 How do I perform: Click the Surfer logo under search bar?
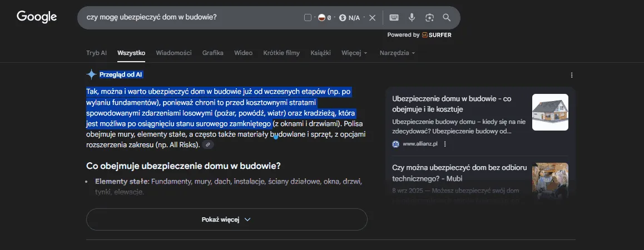[437, 35]
